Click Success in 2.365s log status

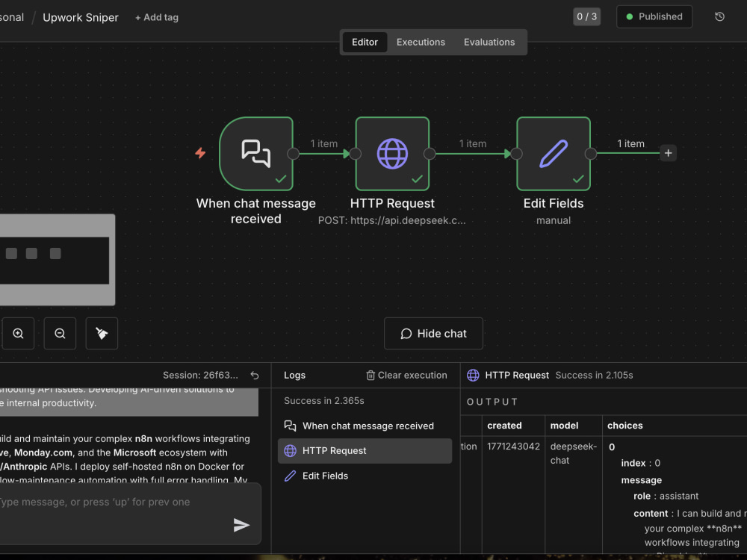point(324,401)
